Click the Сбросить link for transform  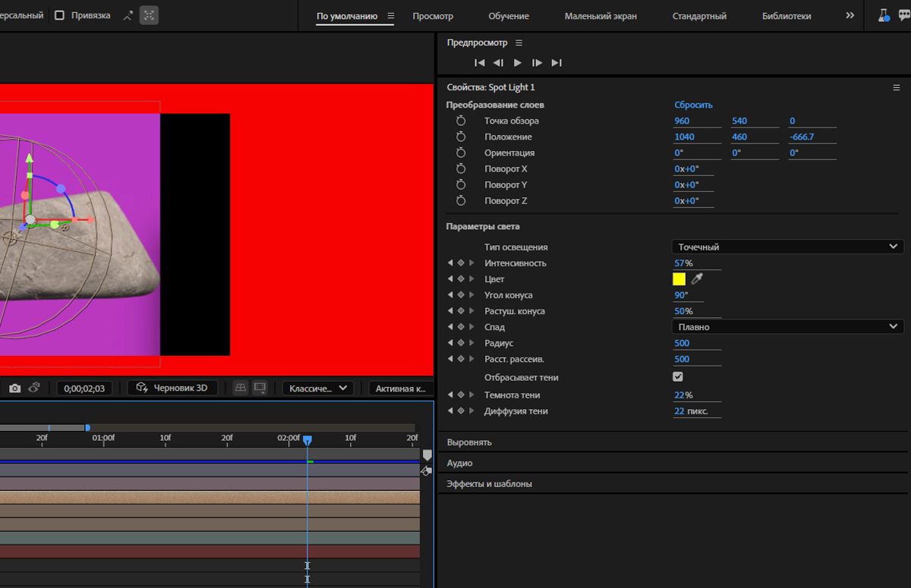click(x=693, y=105)
